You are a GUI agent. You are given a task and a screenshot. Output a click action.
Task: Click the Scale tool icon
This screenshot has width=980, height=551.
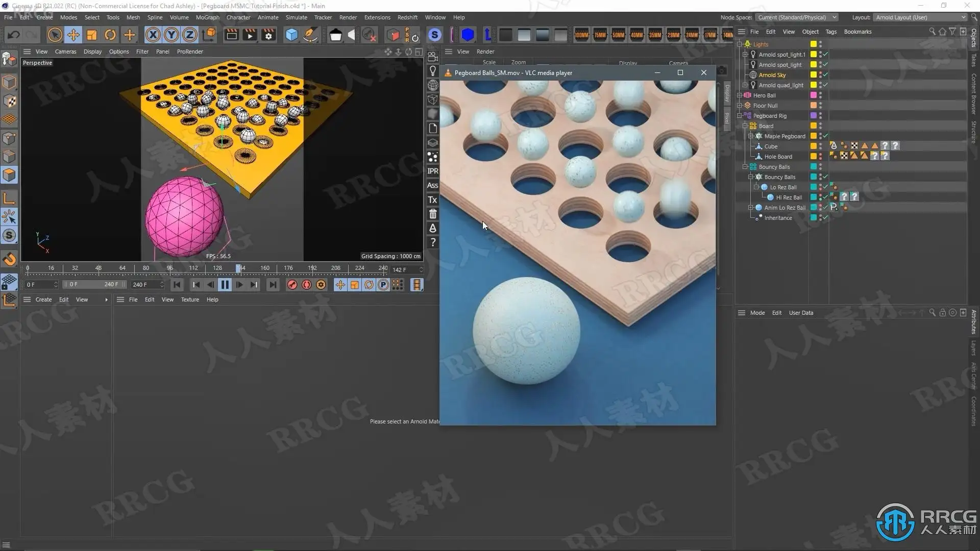(x=92, y=35)
